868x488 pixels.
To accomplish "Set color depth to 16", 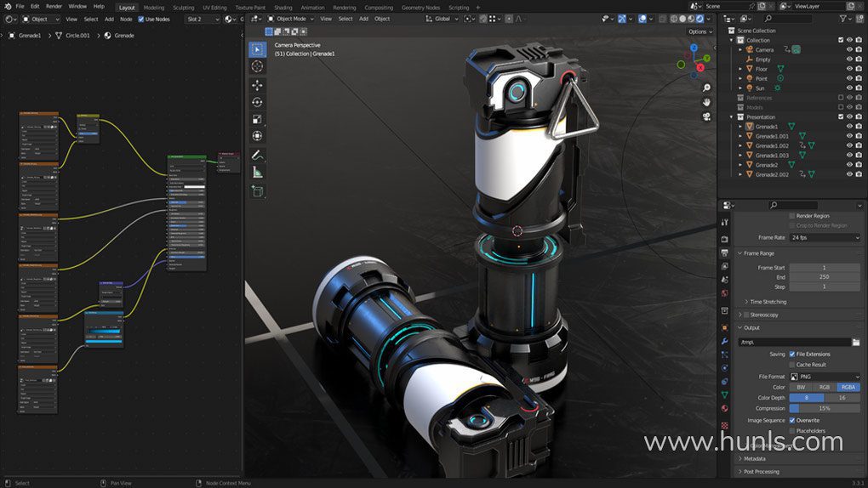I will click(x=842, y=398).
